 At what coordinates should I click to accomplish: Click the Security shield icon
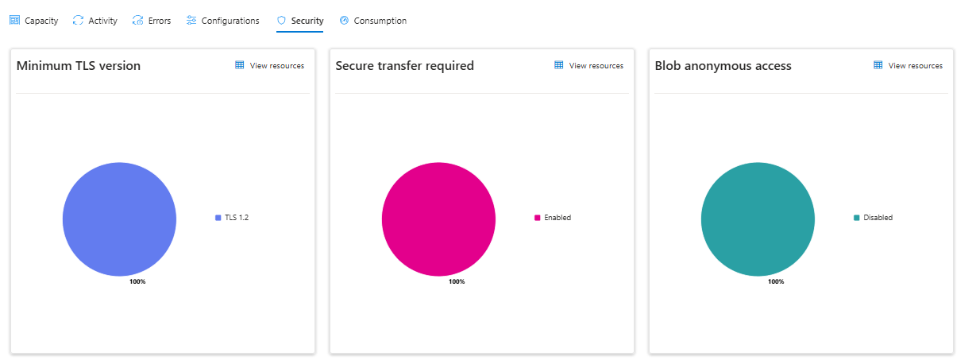click(281, 21)
